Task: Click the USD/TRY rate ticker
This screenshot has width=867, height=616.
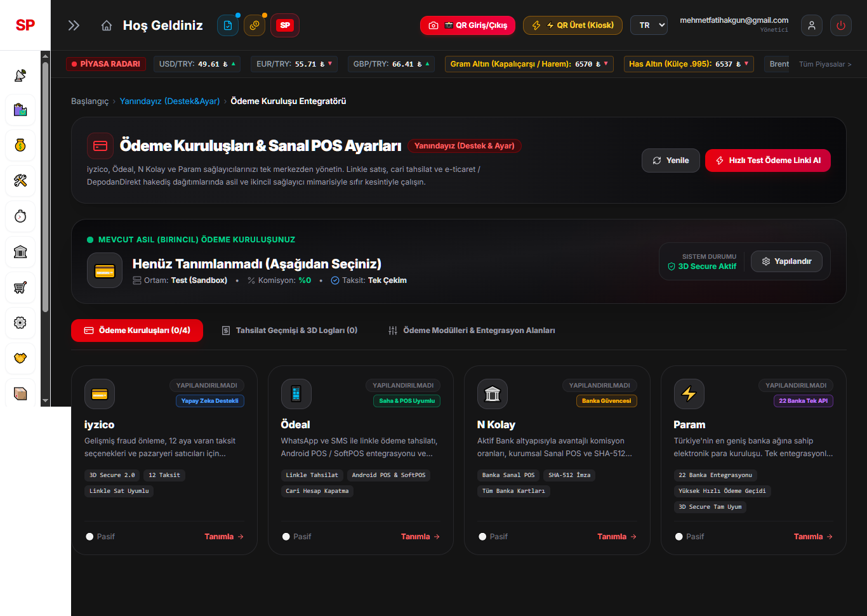Action: pyautogui.click(x=197, y=64)
